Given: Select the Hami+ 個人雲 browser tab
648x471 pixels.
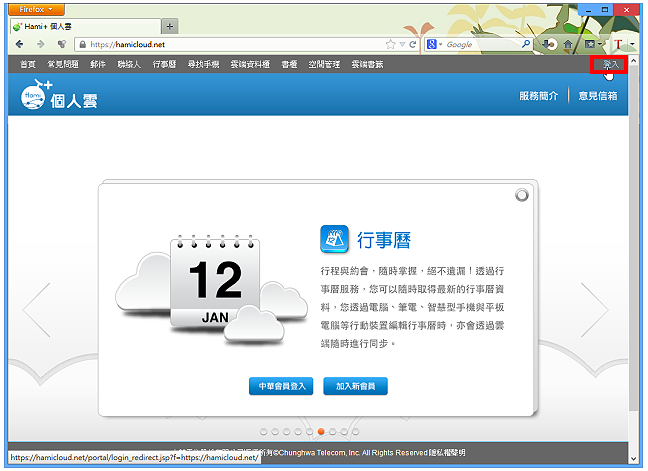Looking at the screenshot, I should click(x=85, y=26).
